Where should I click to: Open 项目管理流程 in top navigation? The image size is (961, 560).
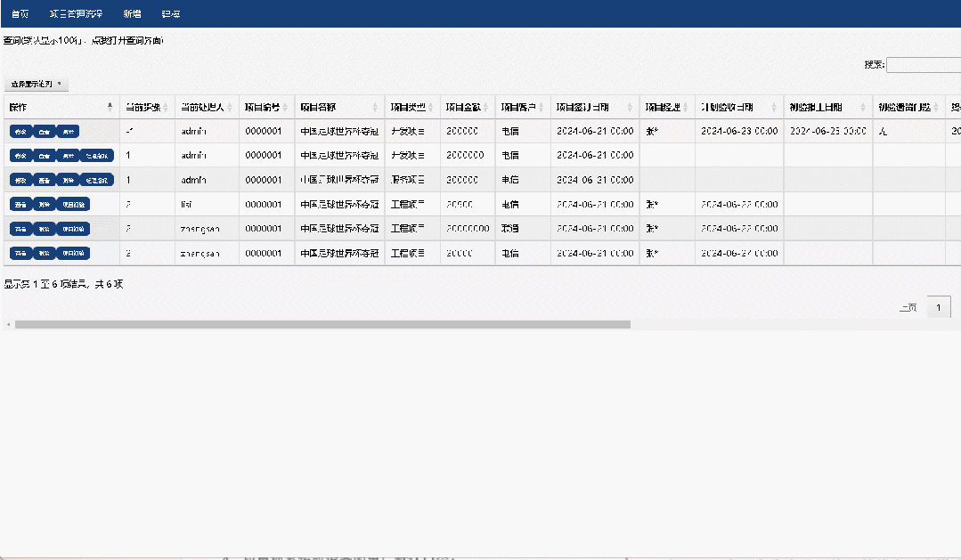click(x=76, y=13)
